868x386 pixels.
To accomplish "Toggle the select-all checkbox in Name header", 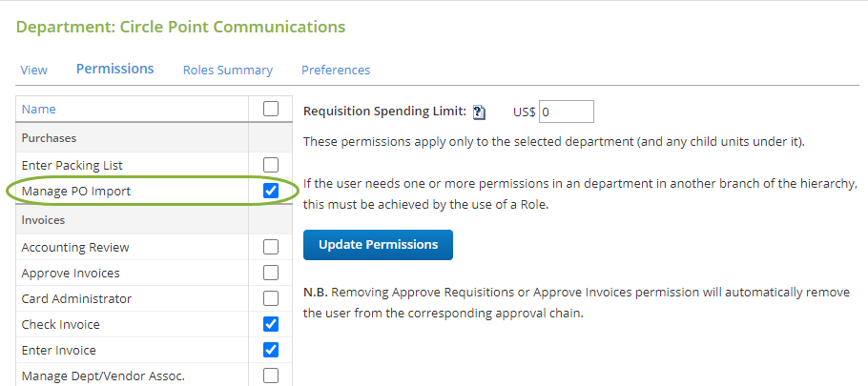I will click(271, 109).
